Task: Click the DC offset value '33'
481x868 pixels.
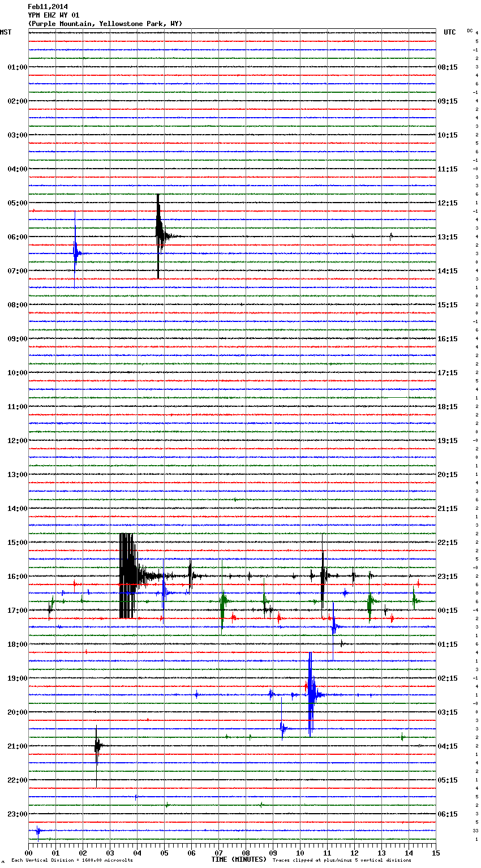Action: tap(475, 831)
